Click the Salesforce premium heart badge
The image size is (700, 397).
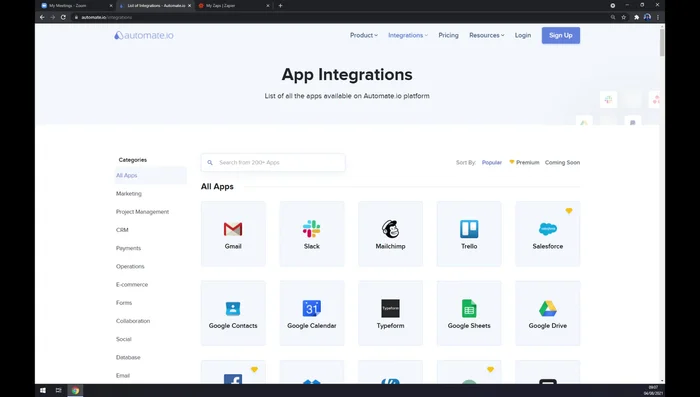coord(569,211)
